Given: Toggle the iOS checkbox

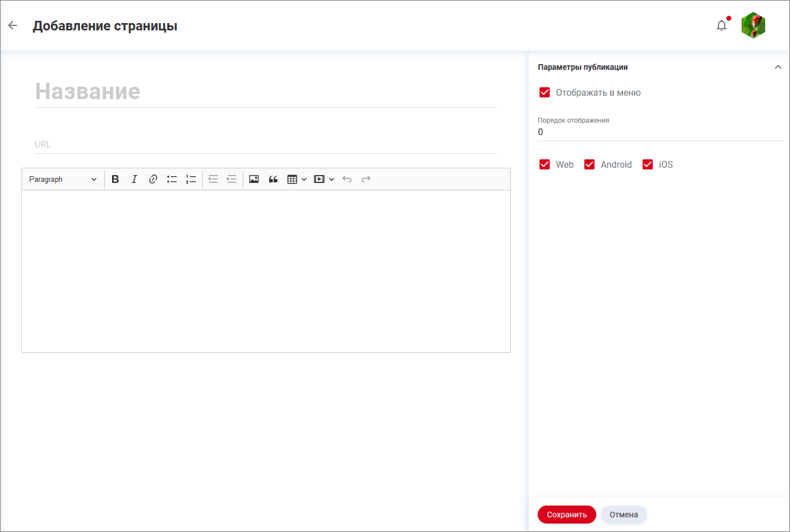Looking at the screenshot, I should coord(648,164).
